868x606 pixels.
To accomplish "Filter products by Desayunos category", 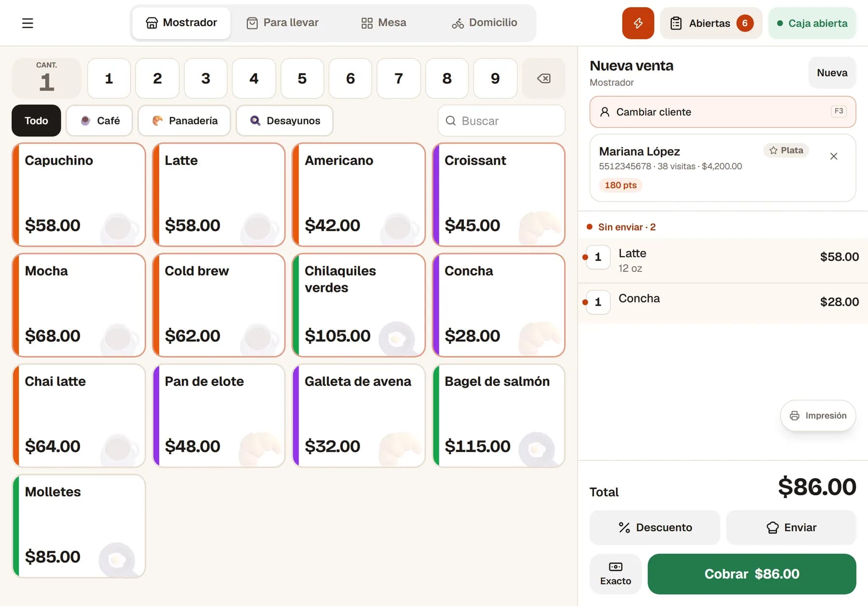I will pyautogui.click(x=285, y=121).
